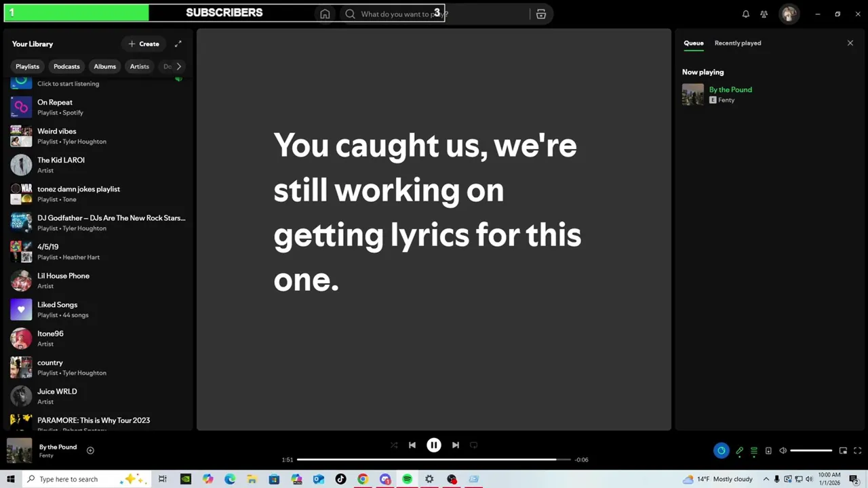868x488 pixels.
Task: Open the Weird vibes playlist
Action: pos(98,136)
